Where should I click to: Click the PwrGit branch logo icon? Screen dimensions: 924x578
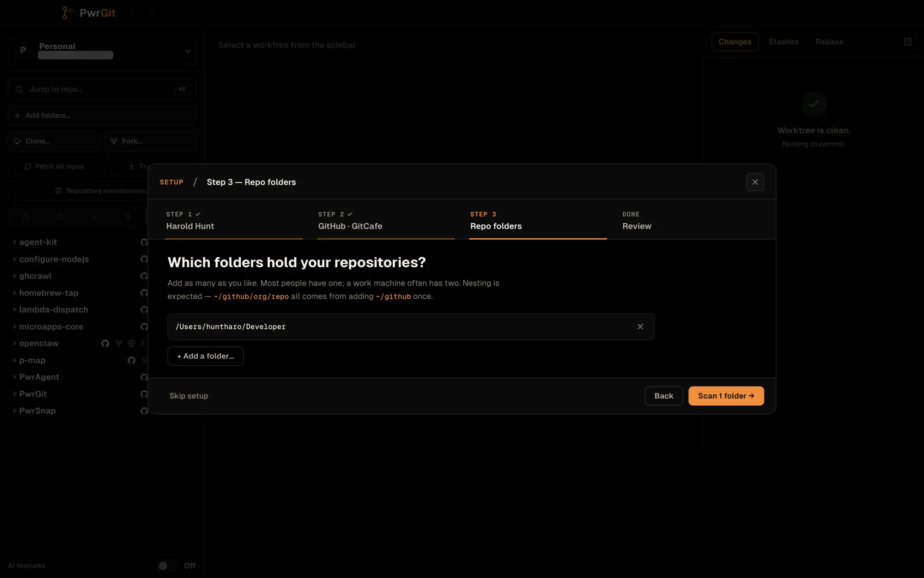pos(67,12)
